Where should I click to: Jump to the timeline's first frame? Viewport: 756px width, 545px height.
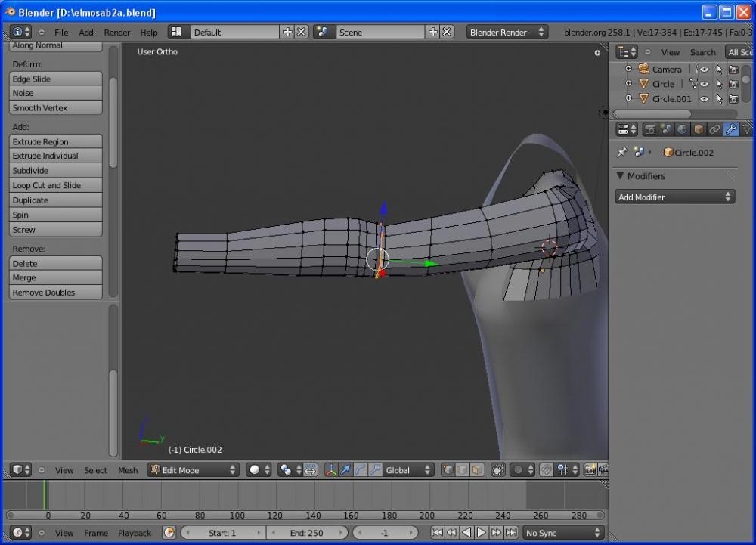(x=437, y=533)
